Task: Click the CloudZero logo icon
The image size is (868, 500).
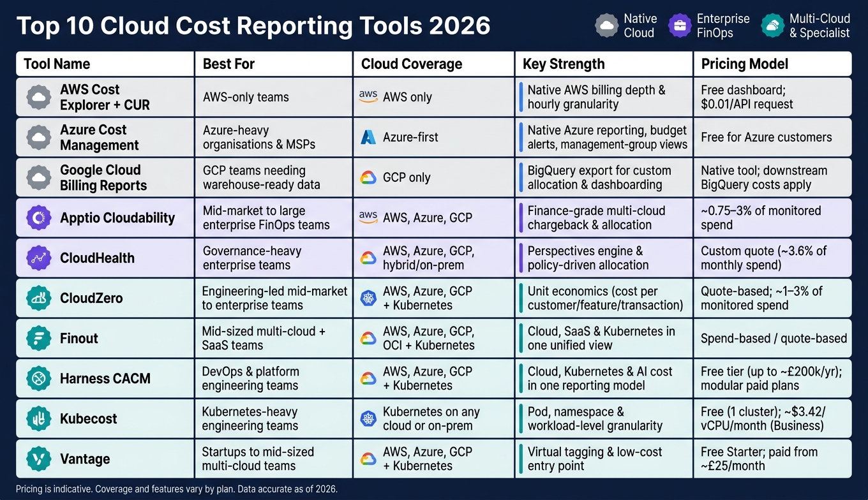Action: tap(39, 298)
